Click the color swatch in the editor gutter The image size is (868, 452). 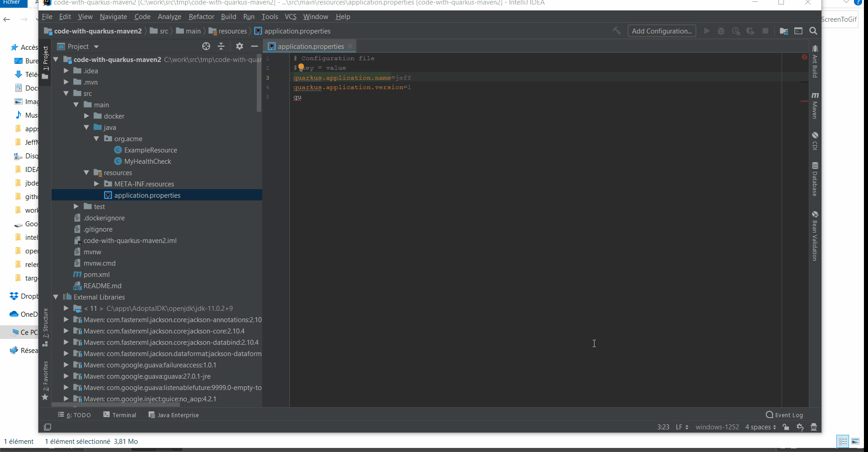pyautogui.click(x=302, y=67)
